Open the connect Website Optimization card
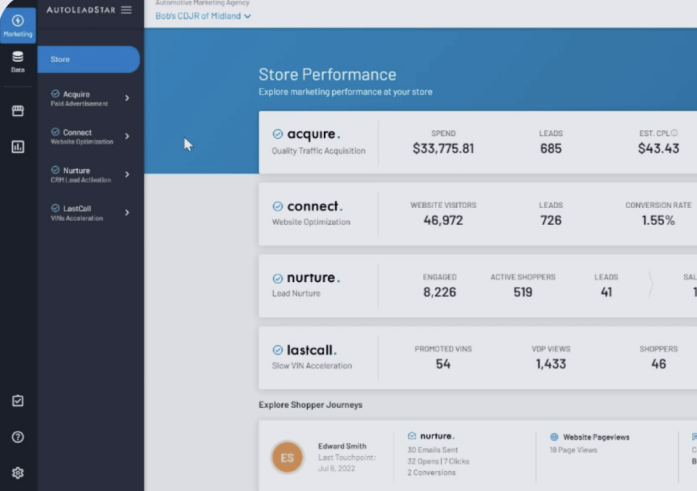Viewport: 697px width, 491px height. tap(478, 214)
